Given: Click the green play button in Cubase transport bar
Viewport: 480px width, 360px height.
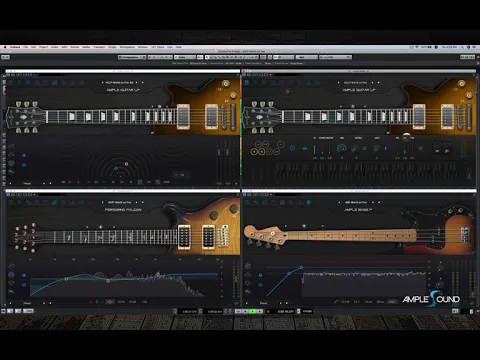Looking at the screenshot, I should 253,311.
